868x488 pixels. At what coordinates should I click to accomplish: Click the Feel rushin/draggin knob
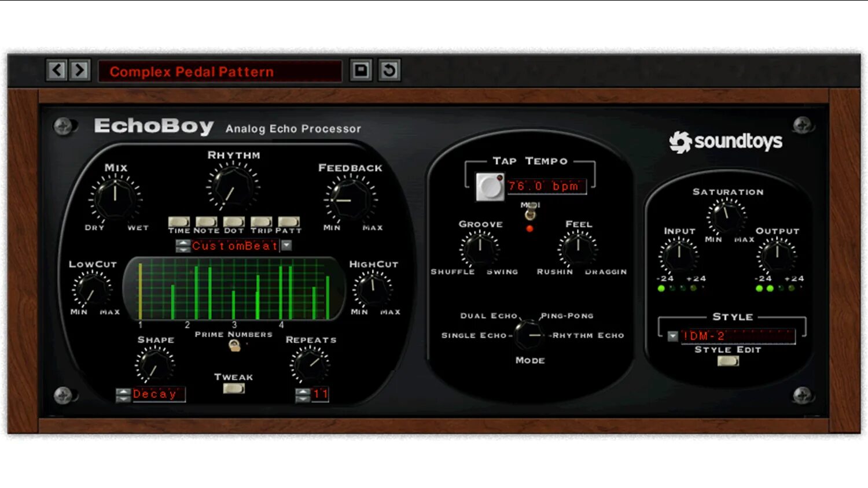point(578,249)
